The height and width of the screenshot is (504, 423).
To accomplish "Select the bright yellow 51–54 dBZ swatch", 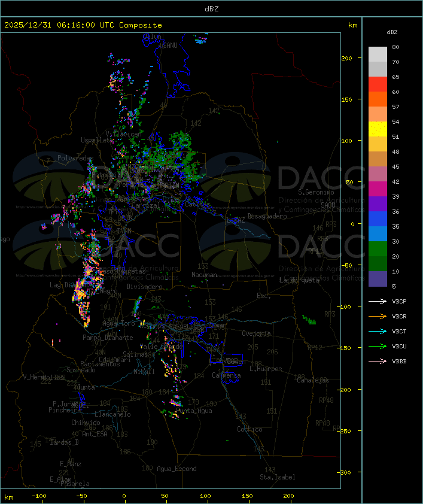I will tap(378, 129).
